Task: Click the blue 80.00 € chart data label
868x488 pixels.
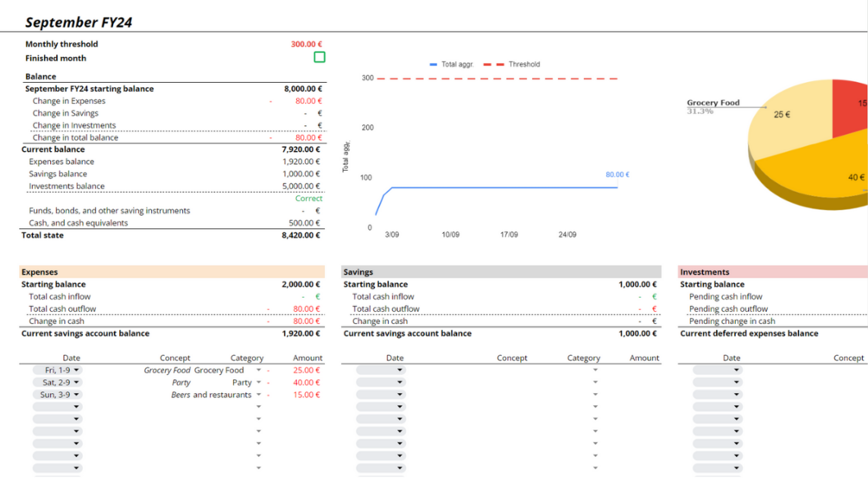Action: [x=618, y=174]
